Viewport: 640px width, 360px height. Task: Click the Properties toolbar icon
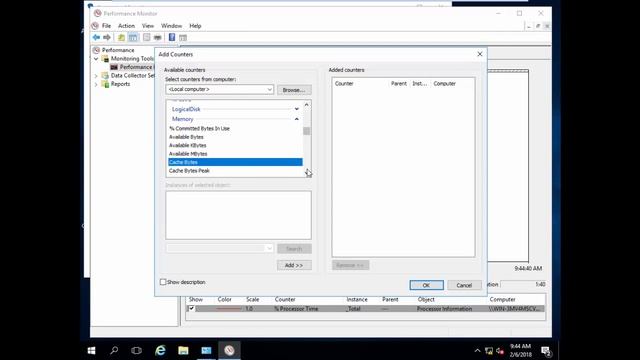(x=147, y=38)
